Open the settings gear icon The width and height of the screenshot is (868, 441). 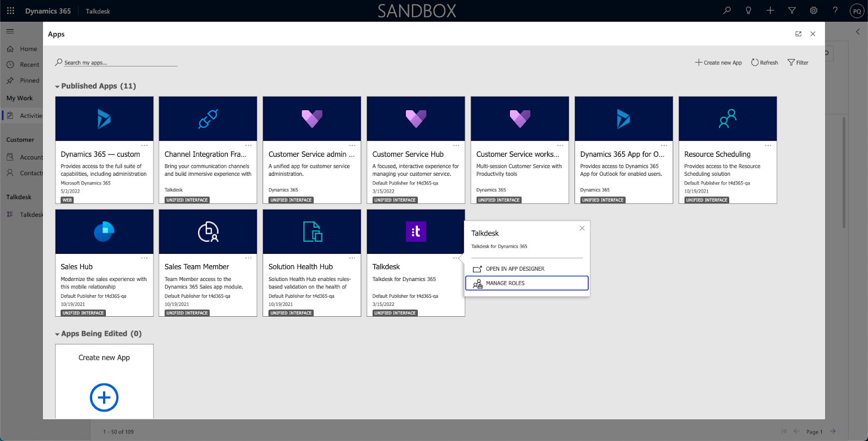(814, 10)
